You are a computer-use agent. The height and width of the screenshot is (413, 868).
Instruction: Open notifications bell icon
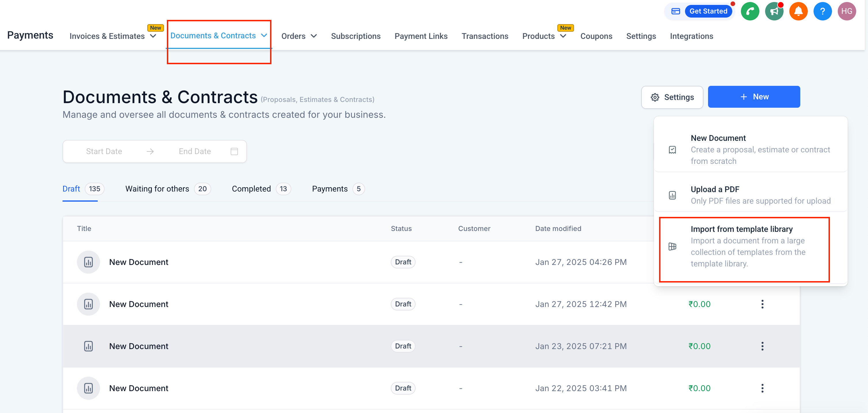tap(798, 12)
